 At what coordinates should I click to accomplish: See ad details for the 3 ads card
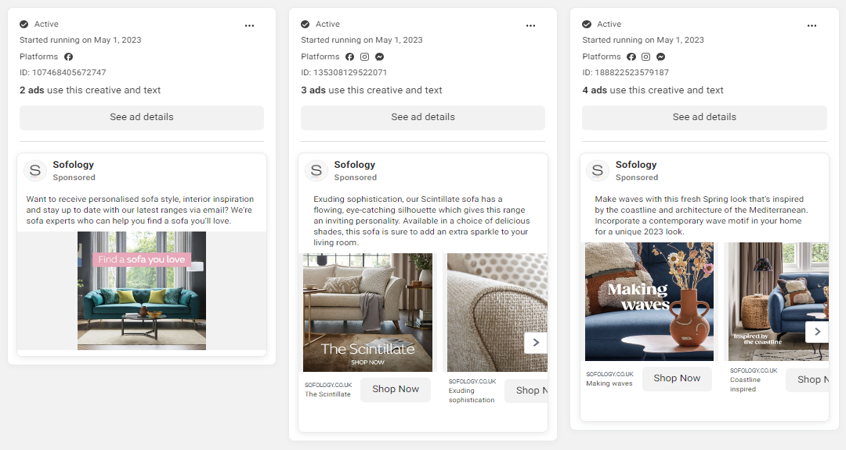tap(423, 117)
